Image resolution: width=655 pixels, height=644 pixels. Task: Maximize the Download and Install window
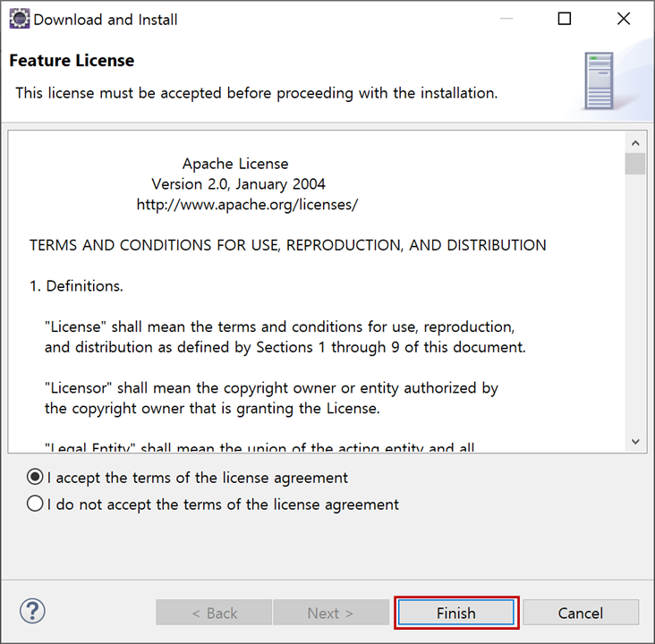[565, 19]
